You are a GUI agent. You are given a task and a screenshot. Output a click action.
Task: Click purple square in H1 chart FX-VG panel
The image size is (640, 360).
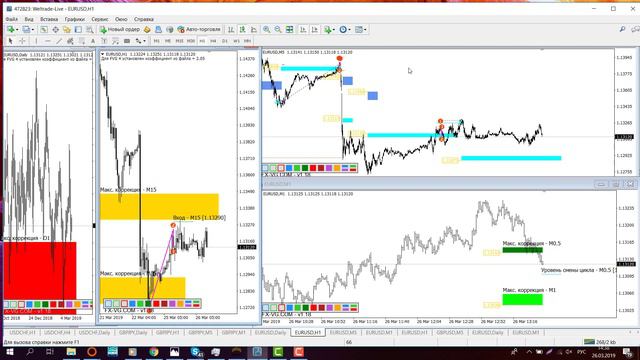[x=172, y=304]
